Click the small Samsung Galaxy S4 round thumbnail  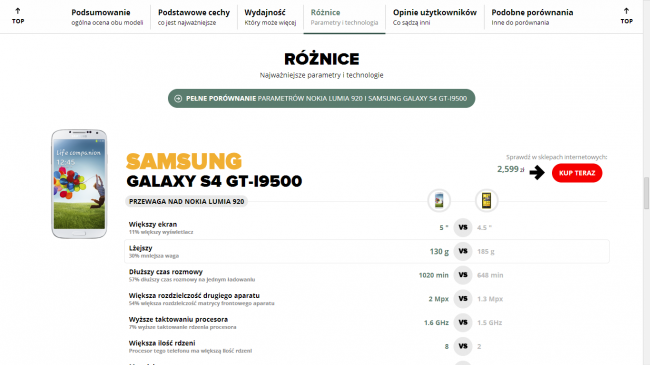click(439, 201)
